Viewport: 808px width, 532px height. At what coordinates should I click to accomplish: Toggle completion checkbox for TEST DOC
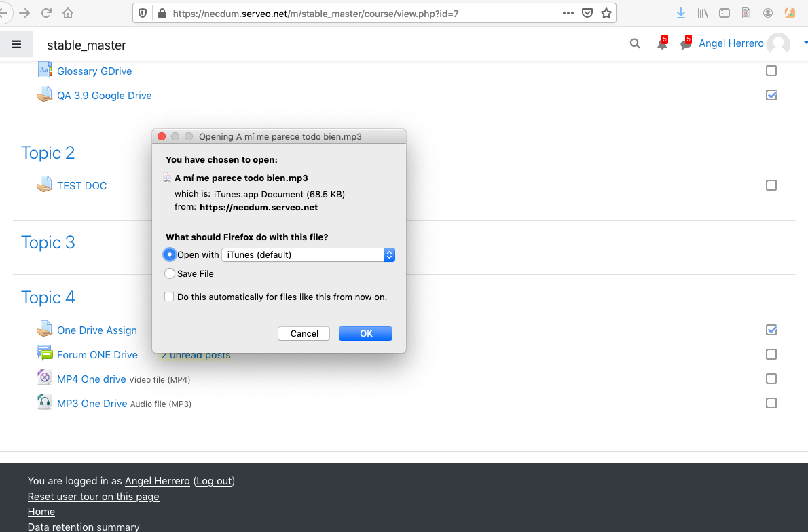pyautogui.click(x=771, y=185)
